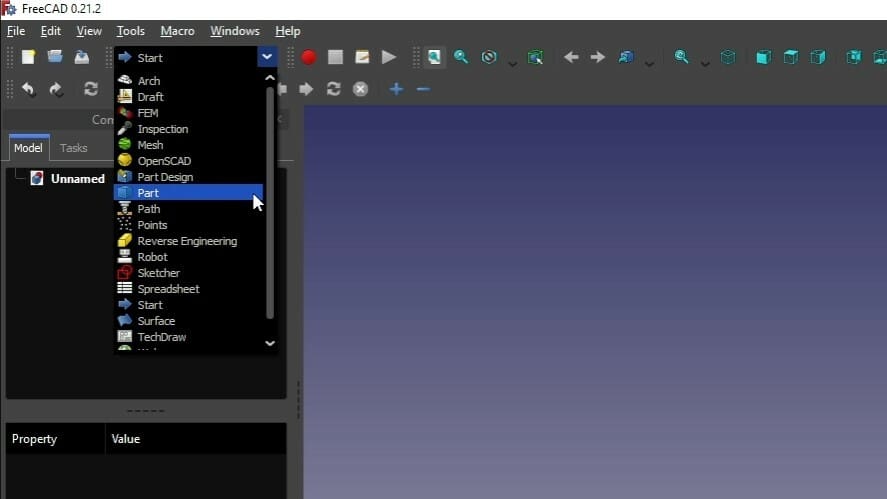The width and height of the screenshot is (887, 499).
Task: Reload the web page icon
Action: 333,89
